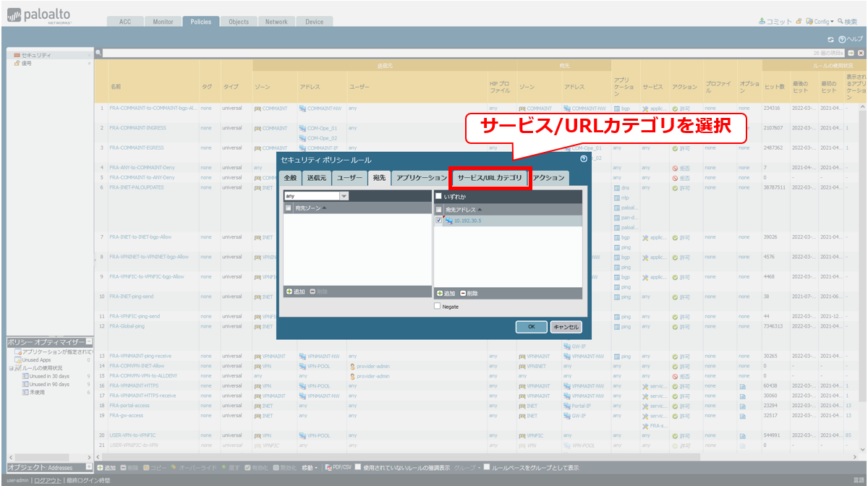This screenshot has width=868, height=486.
Task: Check the いずれか (Any) checkbox
Action: pos(438,196)
